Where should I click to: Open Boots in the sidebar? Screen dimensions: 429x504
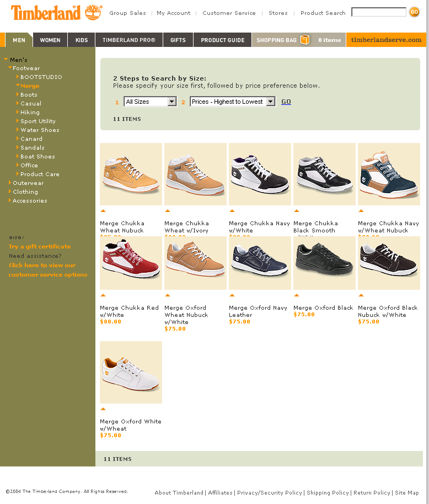(29, 94)
